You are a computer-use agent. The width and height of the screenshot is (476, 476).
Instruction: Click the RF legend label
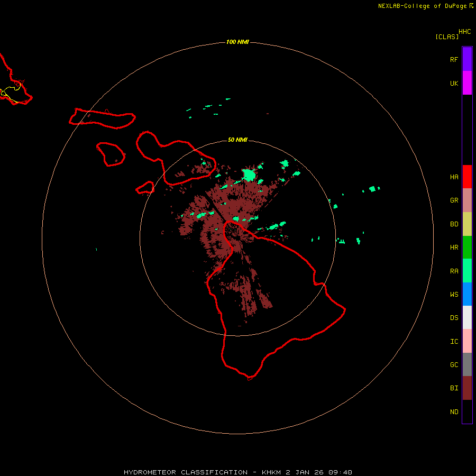pyautogui.click(x=454, y=60)
